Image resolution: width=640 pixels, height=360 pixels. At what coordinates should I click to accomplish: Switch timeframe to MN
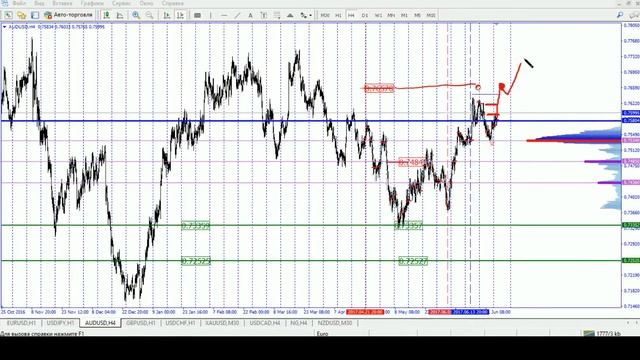(391, 15)
